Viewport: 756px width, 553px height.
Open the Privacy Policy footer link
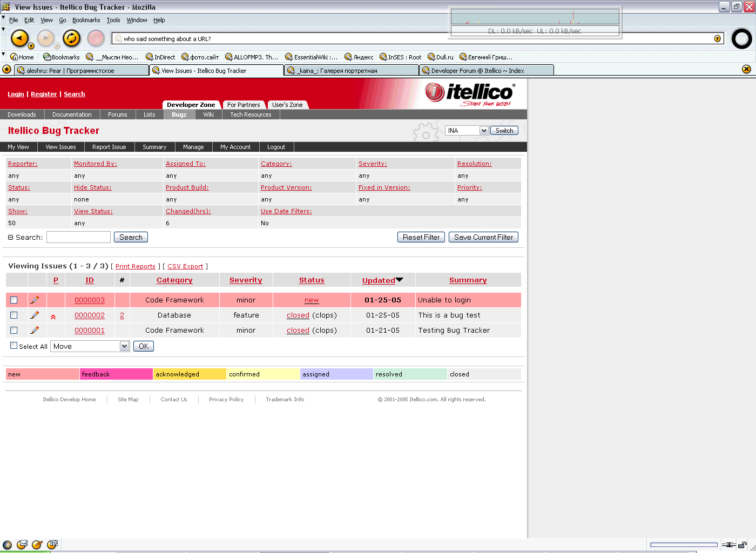coord(226,400)
